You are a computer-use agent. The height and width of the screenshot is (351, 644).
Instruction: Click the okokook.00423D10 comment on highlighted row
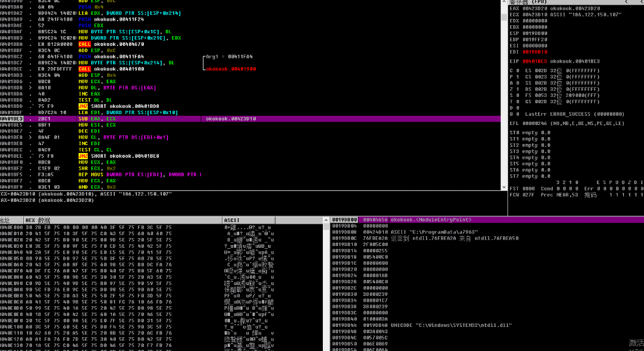tap(231, 119)
